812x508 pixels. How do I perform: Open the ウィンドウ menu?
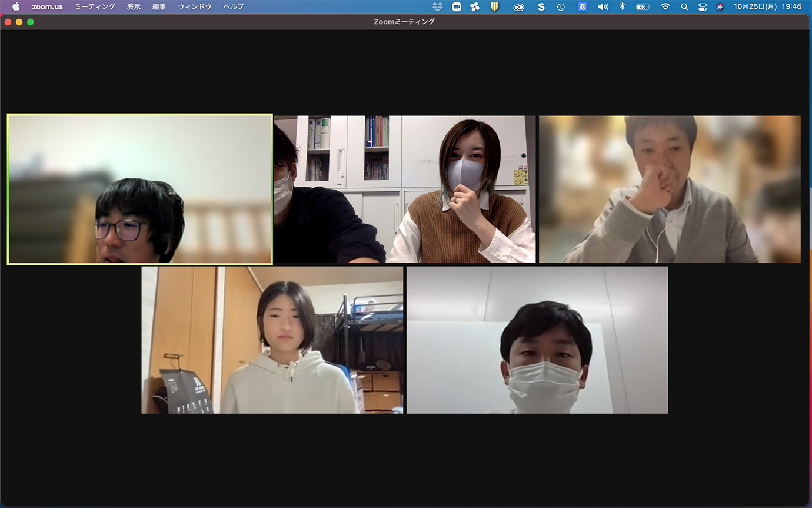tap(195, 6)
